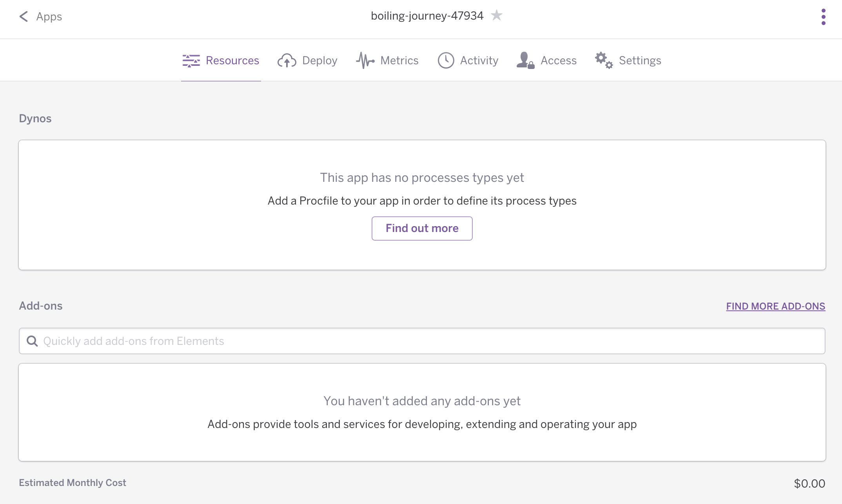Follow the FIND MORE ADD-ONS link
The width and height of the screenshot is (842, 504).
[x=775, y=306]
